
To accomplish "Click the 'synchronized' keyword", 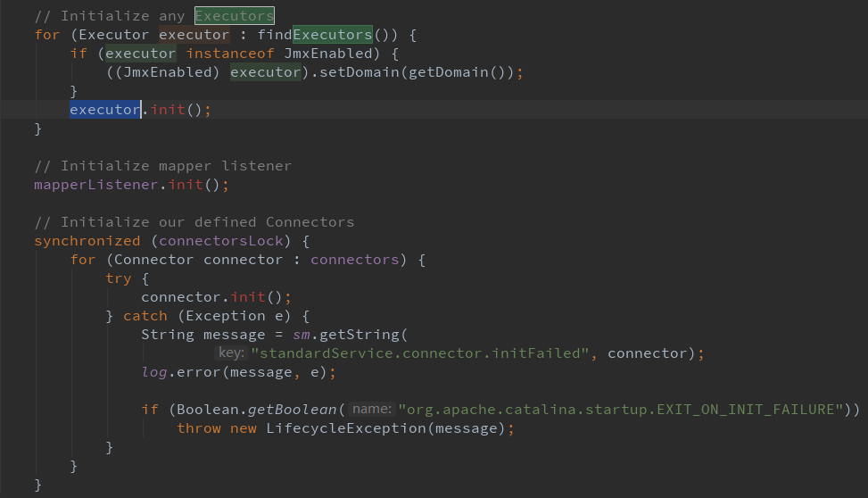I will 87,240.
